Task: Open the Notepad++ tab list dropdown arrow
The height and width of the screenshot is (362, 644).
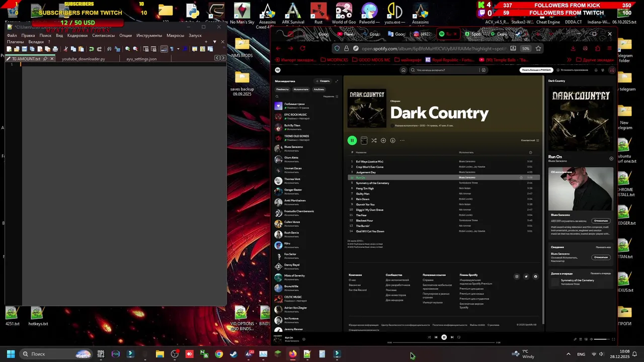Action: coord(214,42)
